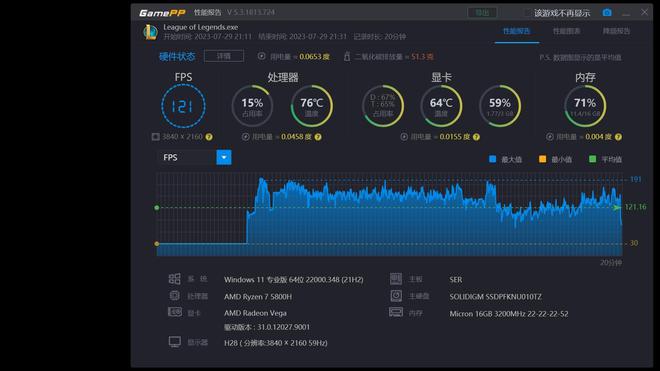Click the camera screenshot icon in title bar
660x371 pixels.
(607, 13)
